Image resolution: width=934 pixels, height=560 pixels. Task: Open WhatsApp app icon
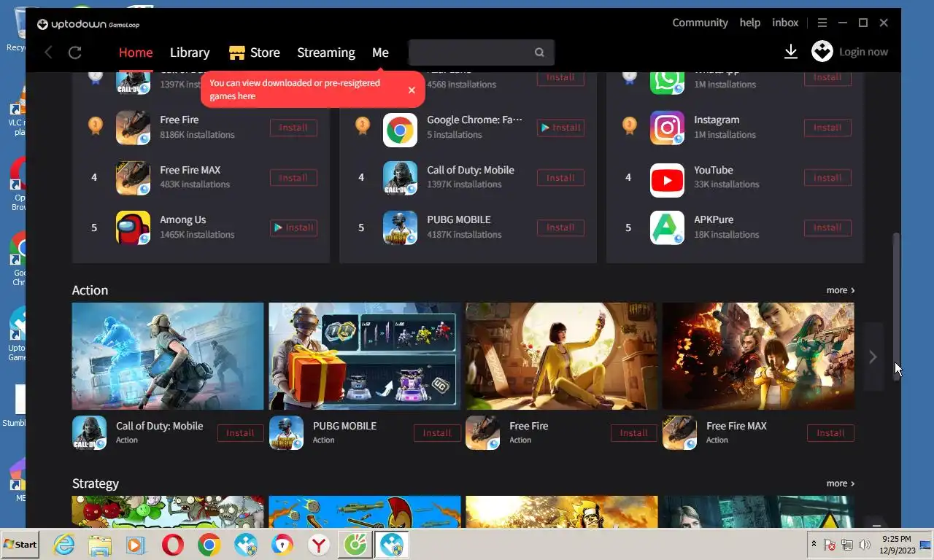pos(667,82)
